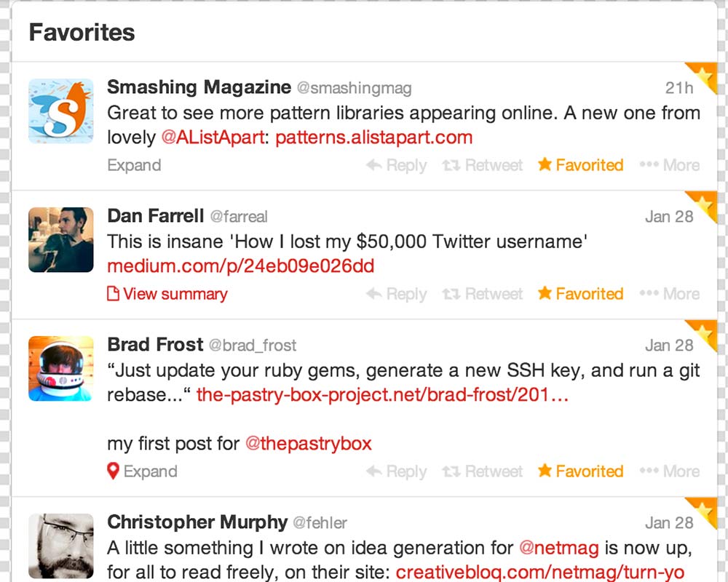Click the @thepastrybox mention
The height and width of the screenshot is (582, 728).
pos(308,444)
